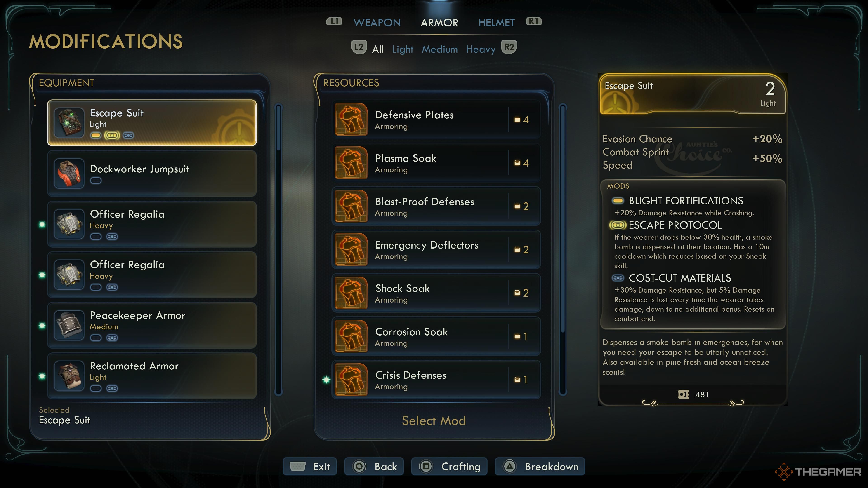Click the Back button

click(x=374, y=467)
